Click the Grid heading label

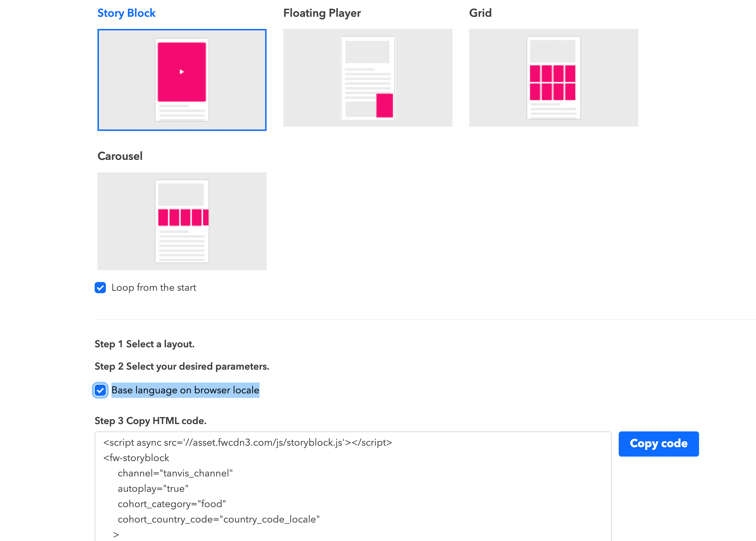(480, 13)
